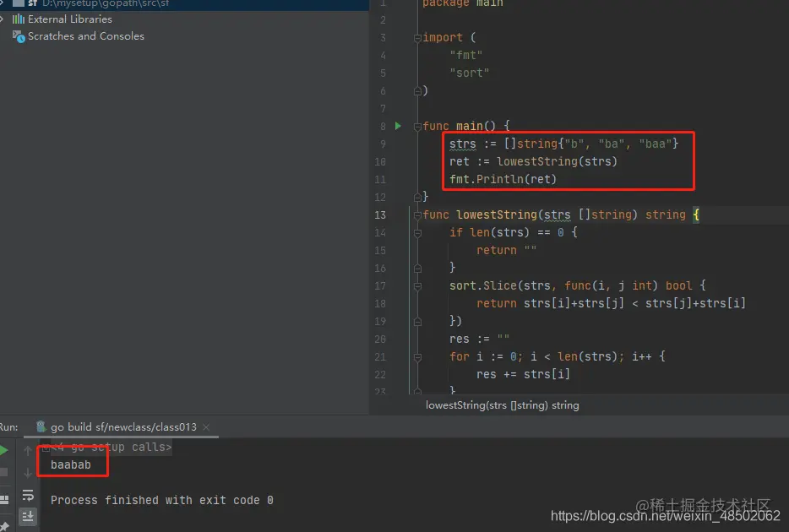Fold the sort.Slice closure at line 17

coord(417,286)
